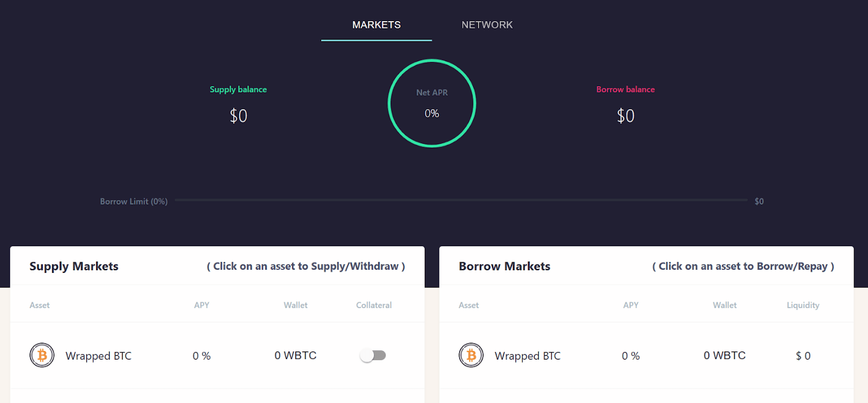Click the Supply balance amount
This screenshot has width=868, height=403.
coord(238,115)
